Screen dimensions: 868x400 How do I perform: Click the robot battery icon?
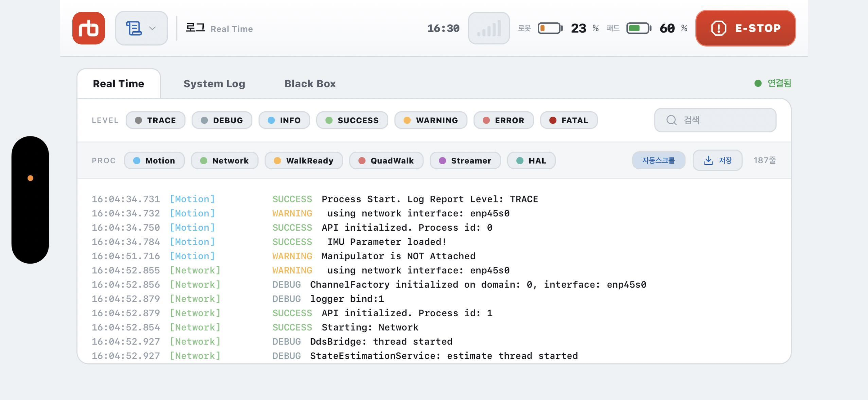click(550, 28)
